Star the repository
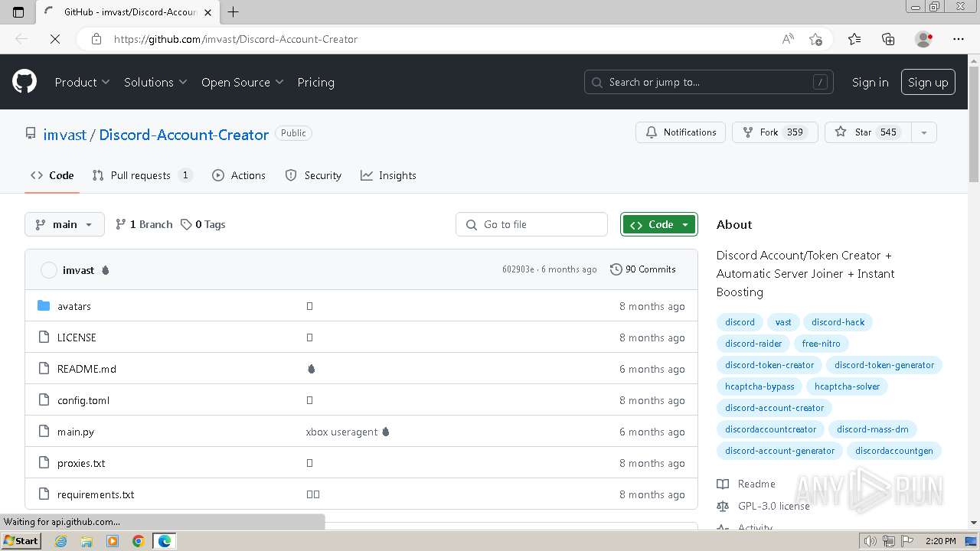This screenshot has height=551, width=980. tap(868, 132)
